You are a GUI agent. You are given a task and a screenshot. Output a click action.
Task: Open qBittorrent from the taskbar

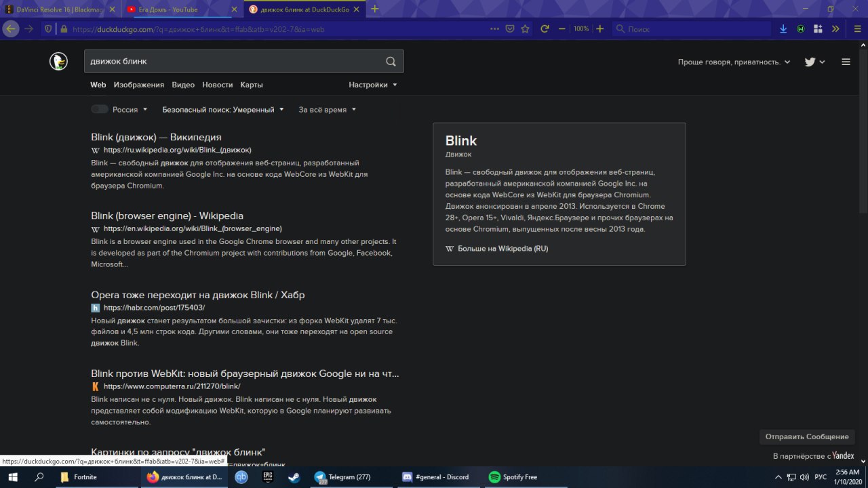241,477
